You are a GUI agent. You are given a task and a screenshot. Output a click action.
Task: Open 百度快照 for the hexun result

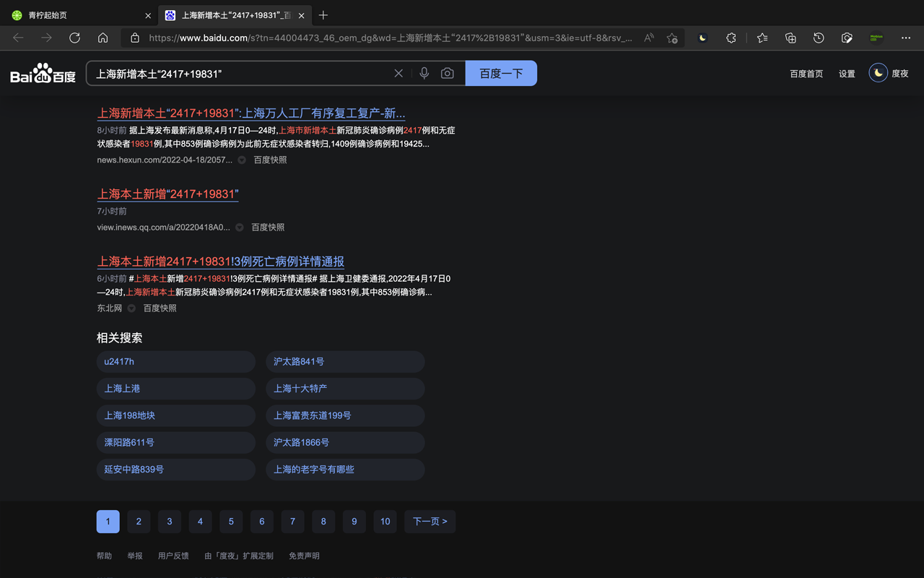[270, 160]
